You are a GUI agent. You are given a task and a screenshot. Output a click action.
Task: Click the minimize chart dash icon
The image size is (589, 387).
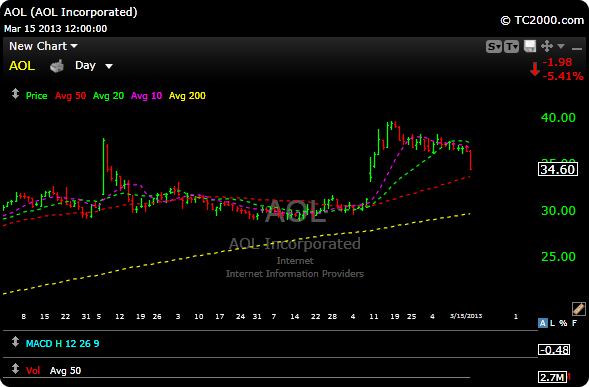[577, 48]
